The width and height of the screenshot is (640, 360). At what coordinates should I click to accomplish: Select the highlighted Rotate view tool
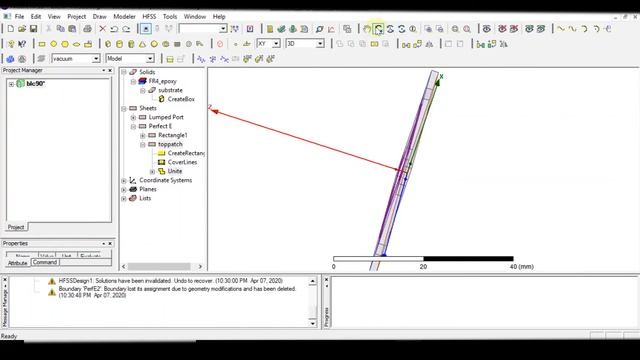(378, 29)
